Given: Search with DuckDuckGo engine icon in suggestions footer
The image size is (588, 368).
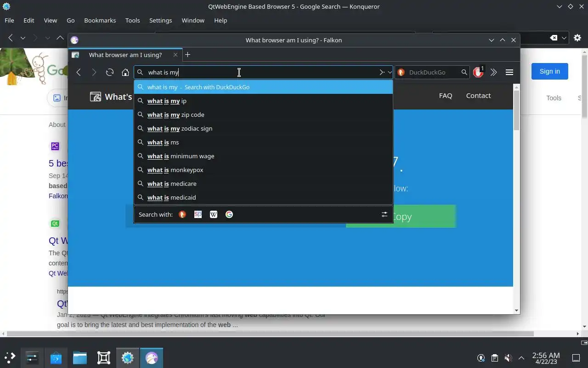Looking at the screenshot, I should click(182, 214).
